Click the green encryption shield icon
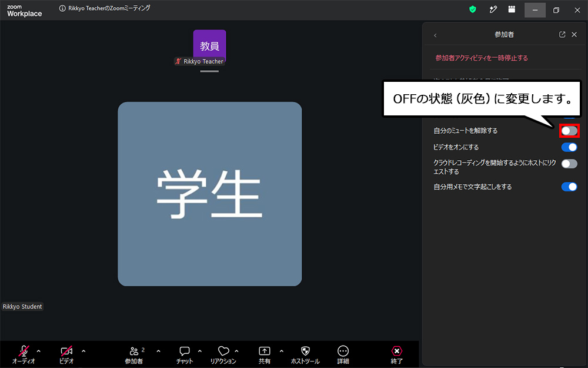 tap(473, 9)
